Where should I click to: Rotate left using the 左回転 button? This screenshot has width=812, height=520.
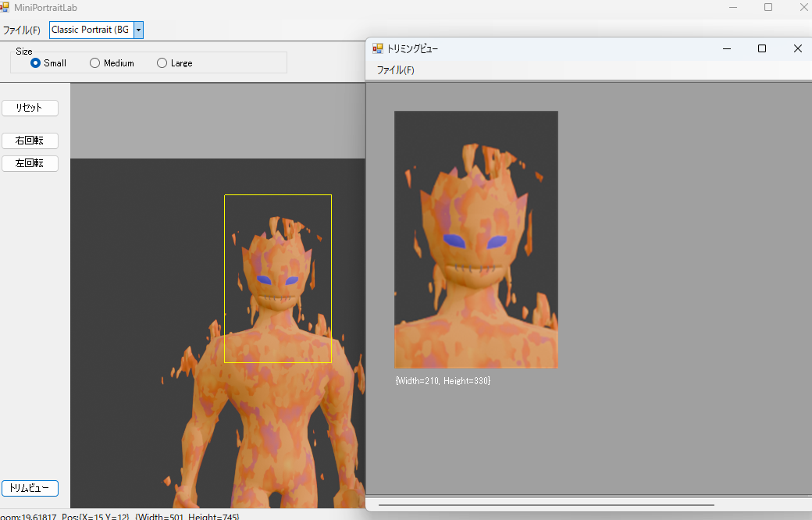click(30, 163)
